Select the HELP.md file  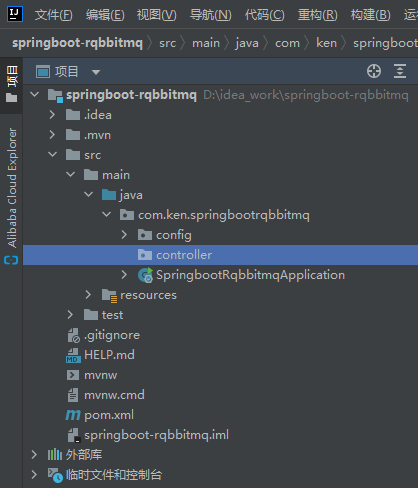[x=109, y=355]
